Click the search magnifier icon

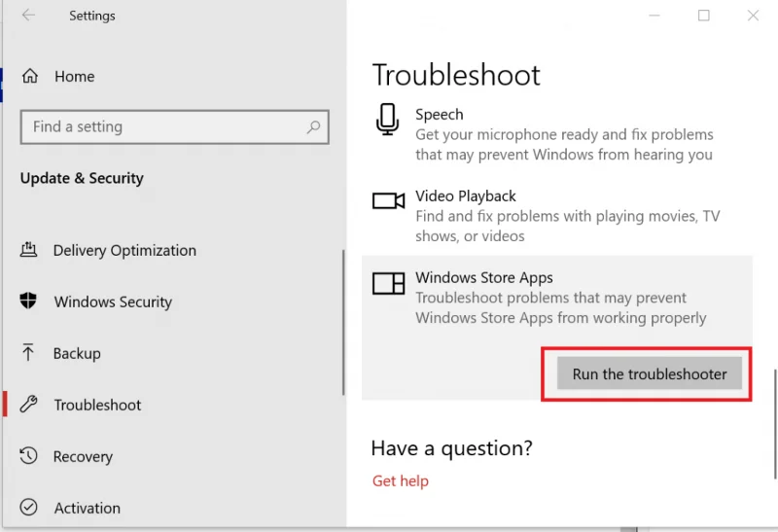click(313, 127)
